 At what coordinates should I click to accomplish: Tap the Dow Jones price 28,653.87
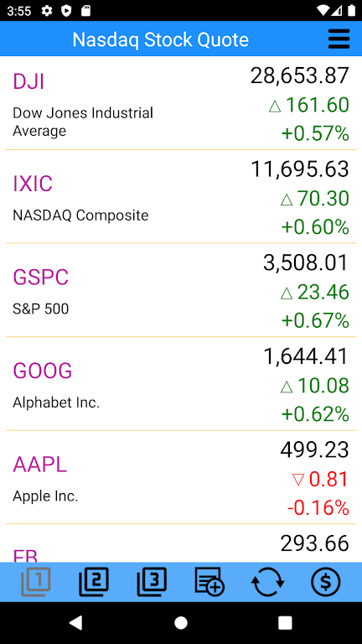pyautogui.click(x=300, y=76)
